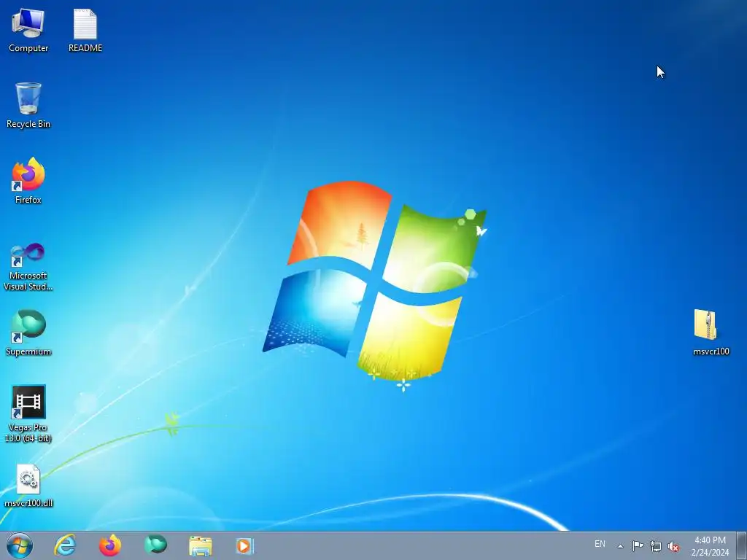
Task: Open the network status tray icon
Action: pos(656,546)
